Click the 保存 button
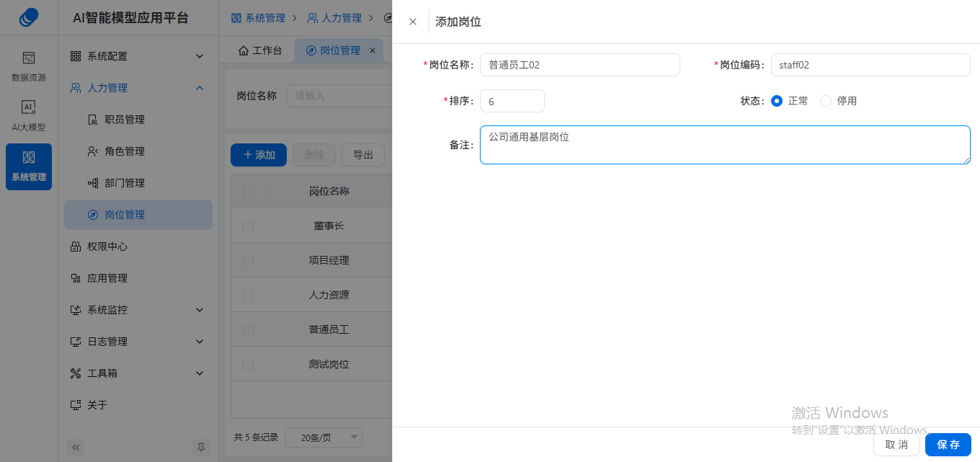Image resolution: width=980 pixels, height=462 pixels. tap(948, 445)
